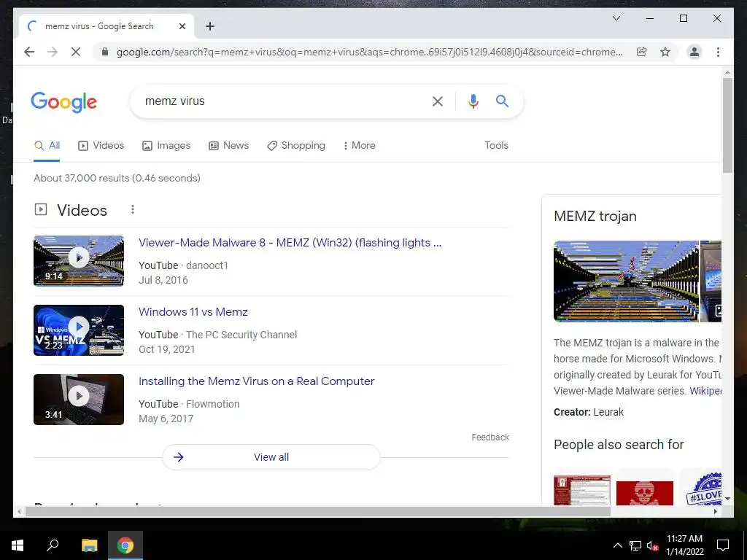
Task: Click the scroll up arrow of the page
Action: pos(727,72)
